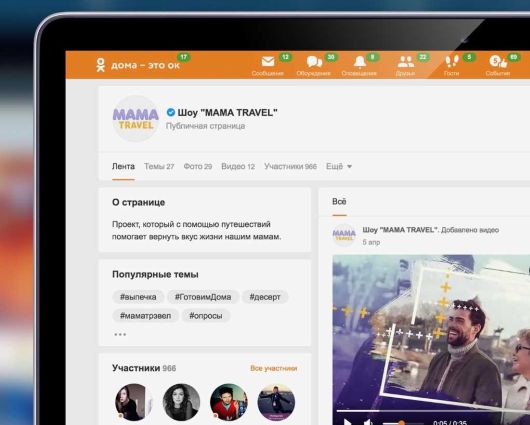
Task: Click the blue verified badge icon
Action: [x=171, y=112]
